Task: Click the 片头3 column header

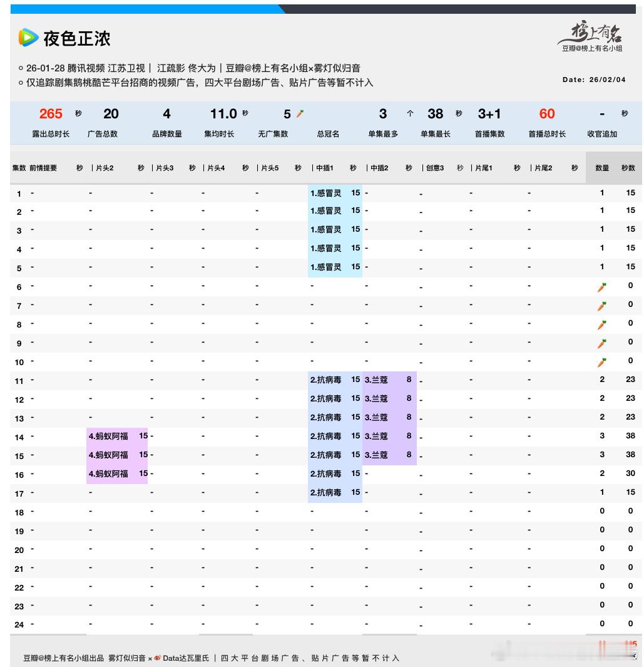Action: 165,168
